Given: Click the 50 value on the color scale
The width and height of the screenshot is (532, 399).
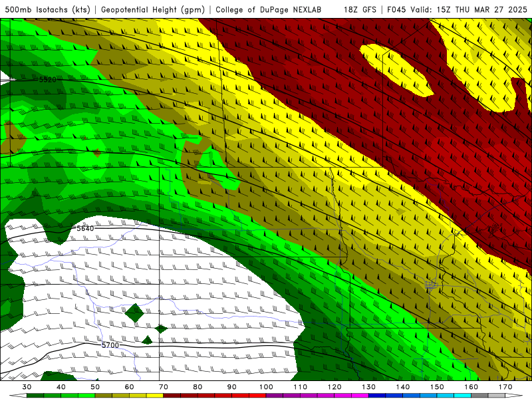Looking at the screenshot, I should click(x=95, y=387).
